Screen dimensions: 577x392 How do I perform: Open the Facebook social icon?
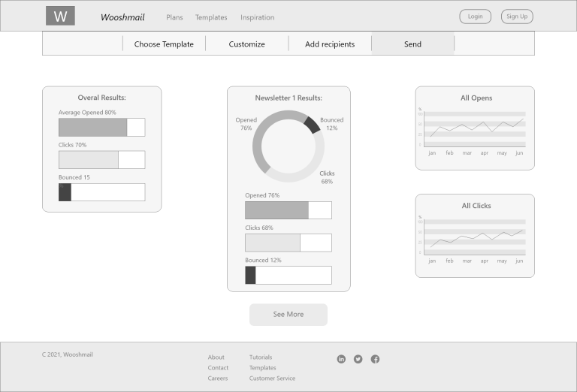click(x=375, y=359)
